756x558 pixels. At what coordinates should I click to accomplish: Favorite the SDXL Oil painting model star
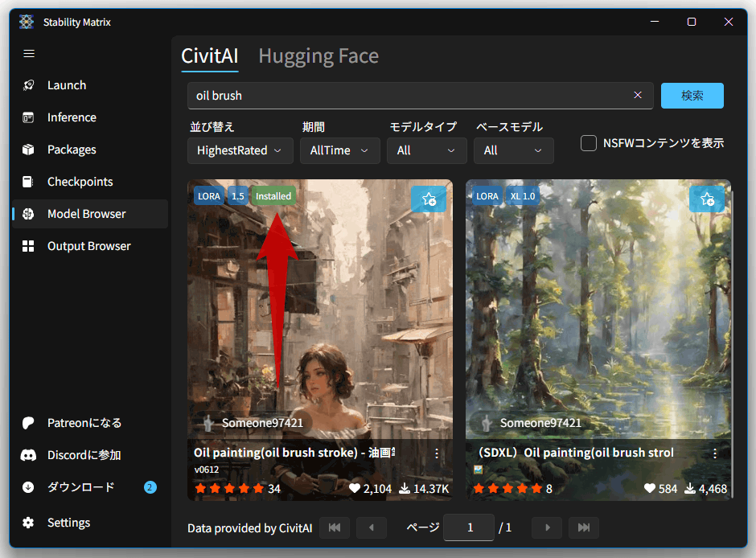tap(707, 199)
